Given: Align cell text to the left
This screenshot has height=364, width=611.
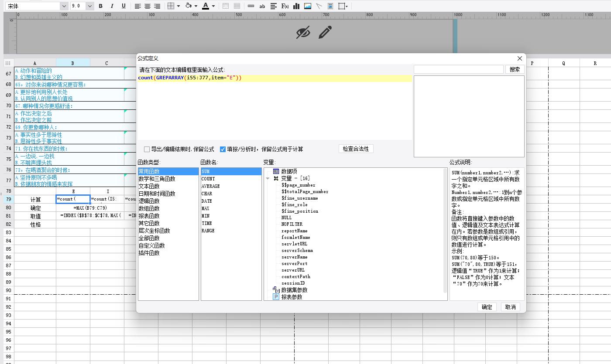Looking at the screenshot, I should [137, 6].
